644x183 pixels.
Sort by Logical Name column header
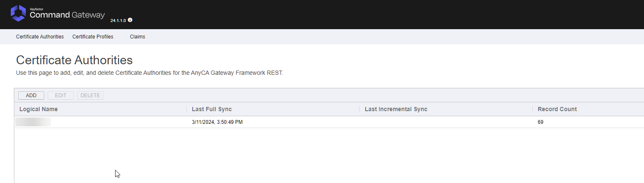click(38, 109)
